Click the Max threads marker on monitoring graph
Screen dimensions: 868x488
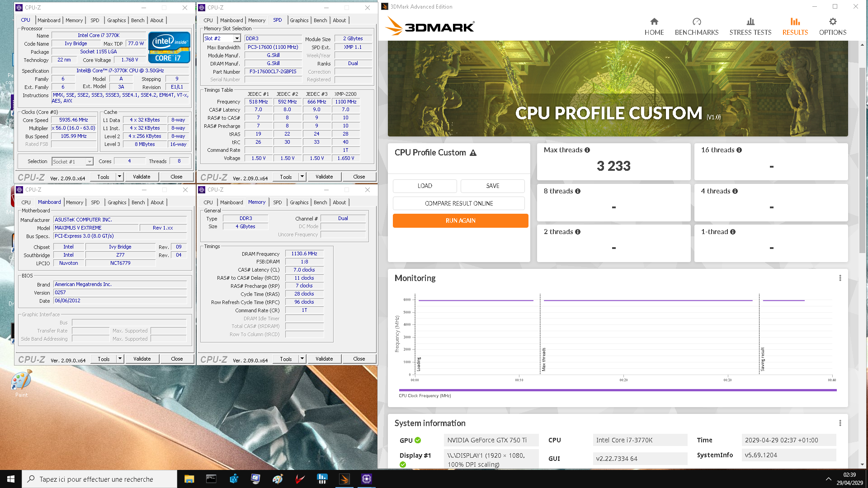pyautogui.click(x=543, y=359)
